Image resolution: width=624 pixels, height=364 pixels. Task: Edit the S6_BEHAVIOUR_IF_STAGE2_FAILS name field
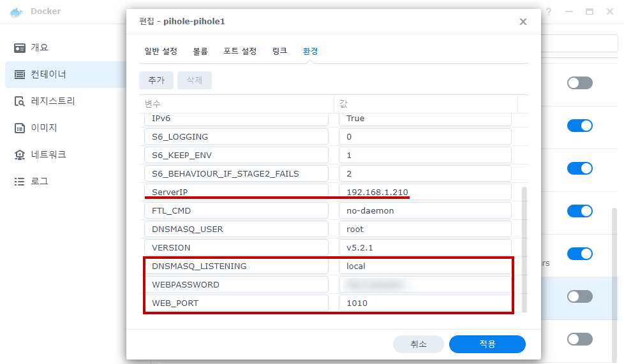point(236,174)
